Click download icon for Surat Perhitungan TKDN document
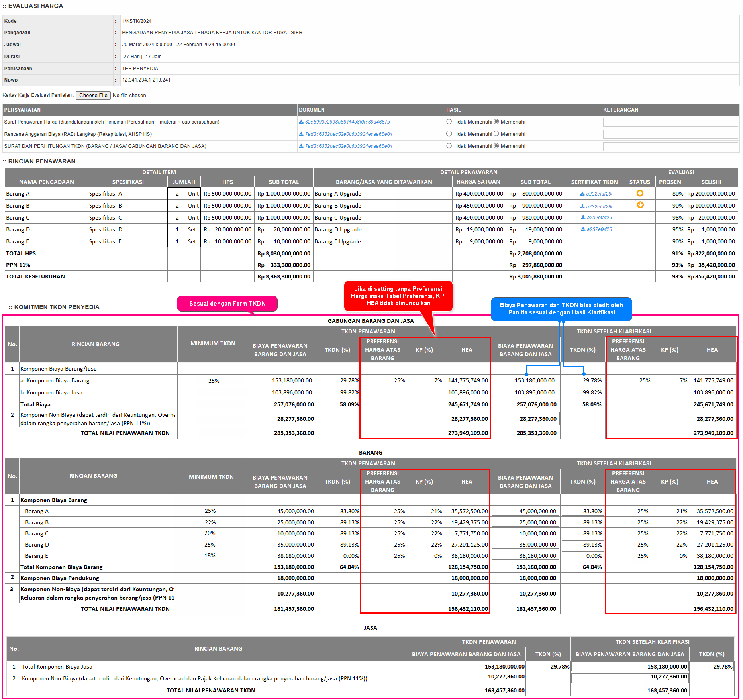 301,146
